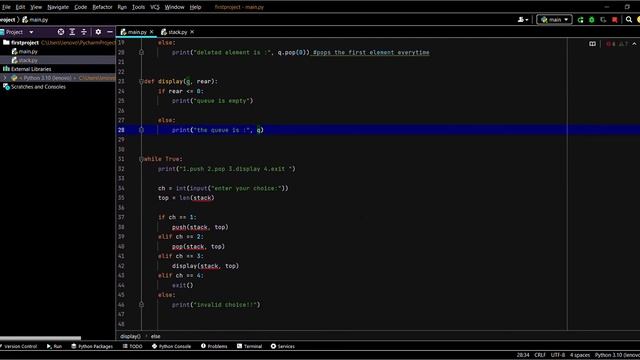Open the VCS menu
Viewport: 640px width, 360px height.
point(155,7)
